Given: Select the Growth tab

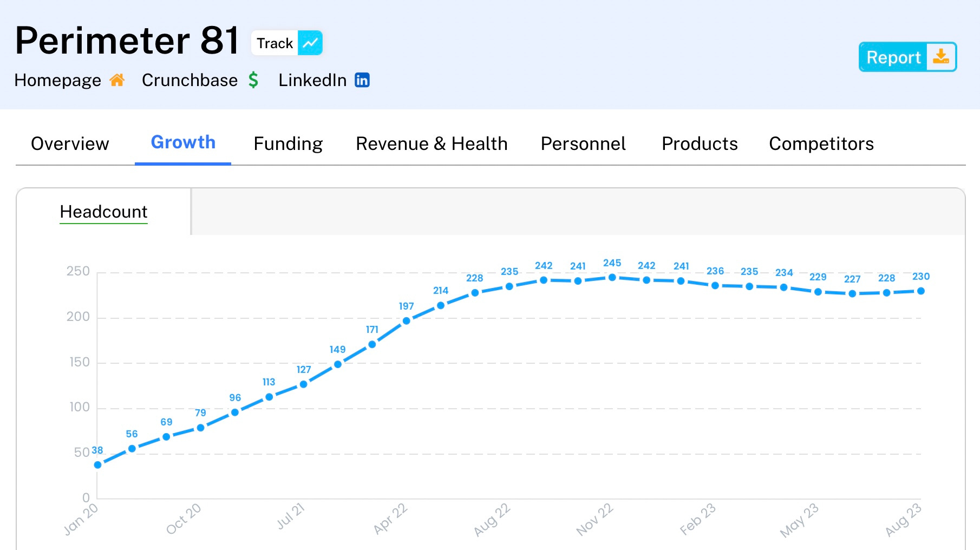Looking at the screenshot, I should pyautogui.click(x=183, y=142).
